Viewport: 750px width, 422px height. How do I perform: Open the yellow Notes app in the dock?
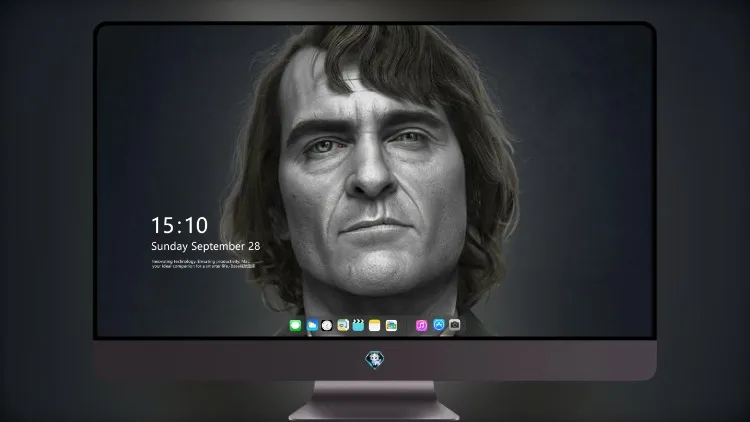(x=375, y=325)
